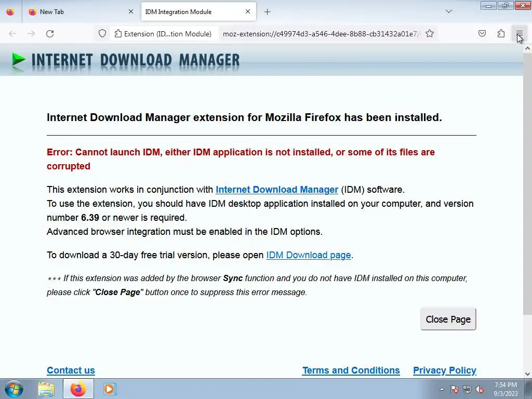532x399 pixels.
Task: Close the New Tab tab
Action: (131, 11)
